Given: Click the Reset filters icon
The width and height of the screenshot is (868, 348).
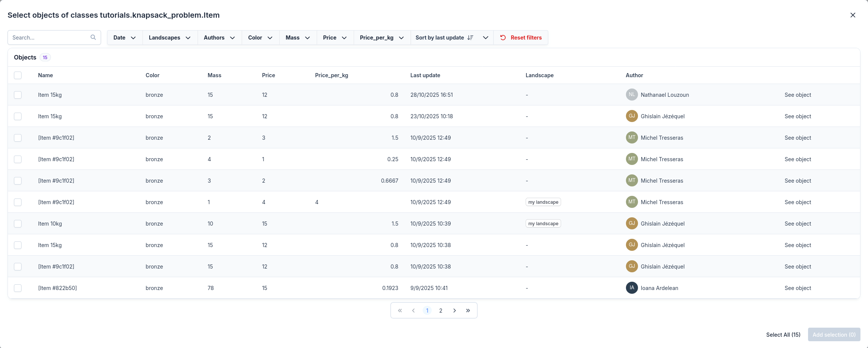Looking at the screenshot, I should click(503, 38).
